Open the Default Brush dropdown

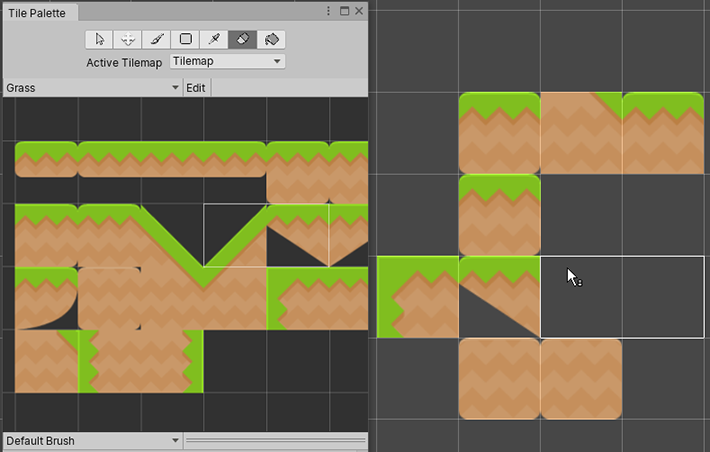[x=92, y=441]
